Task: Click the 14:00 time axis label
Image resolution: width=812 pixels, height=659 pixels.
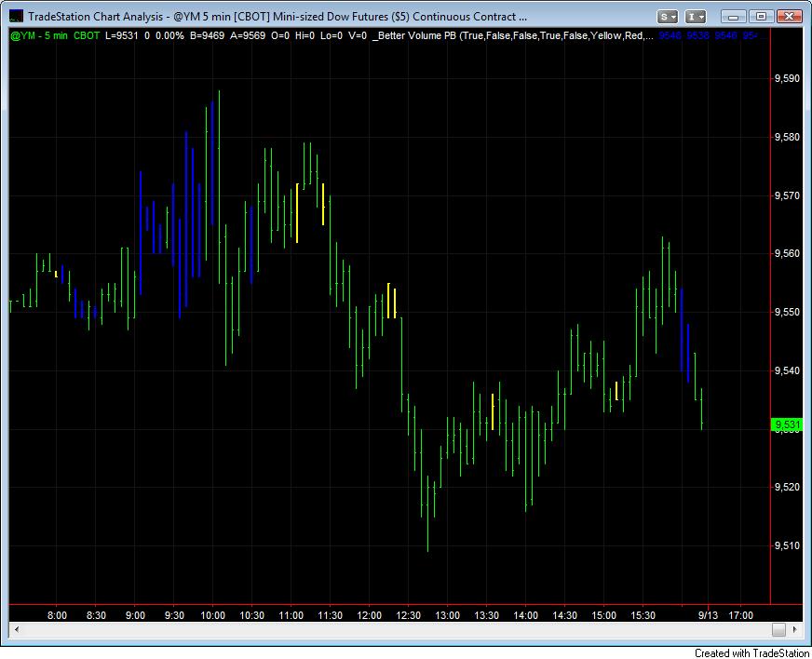Action: (525, 615)
